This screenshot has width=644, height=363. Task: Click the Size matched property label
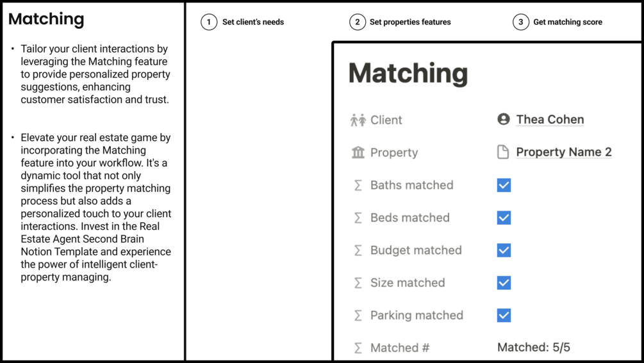click(x=408, y=282)
